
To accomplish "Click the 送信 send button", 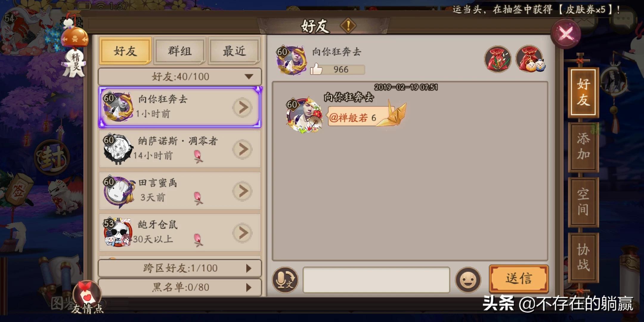I will [x=519, y=278].
